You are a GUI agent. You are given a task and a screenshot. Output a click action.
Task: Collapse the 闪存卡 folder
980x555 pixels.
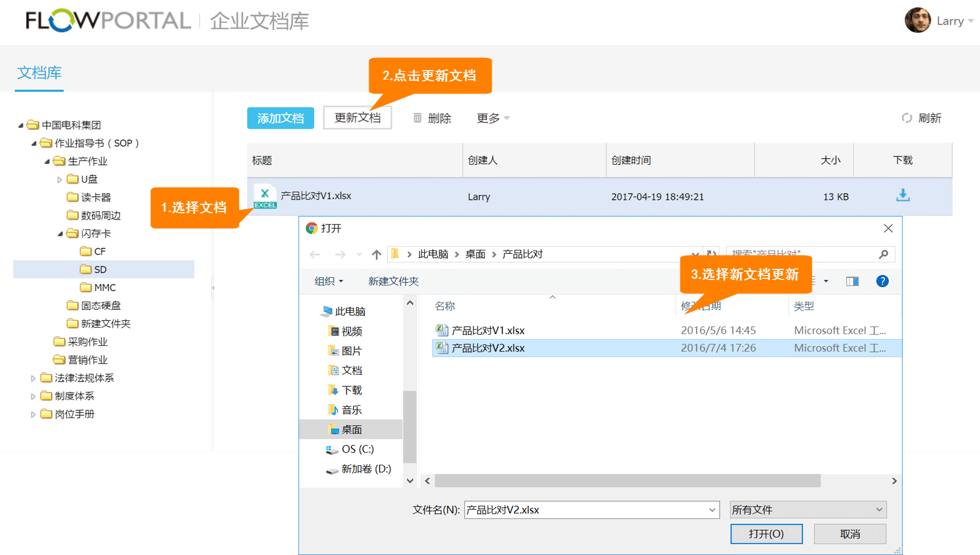coord(60,234)
